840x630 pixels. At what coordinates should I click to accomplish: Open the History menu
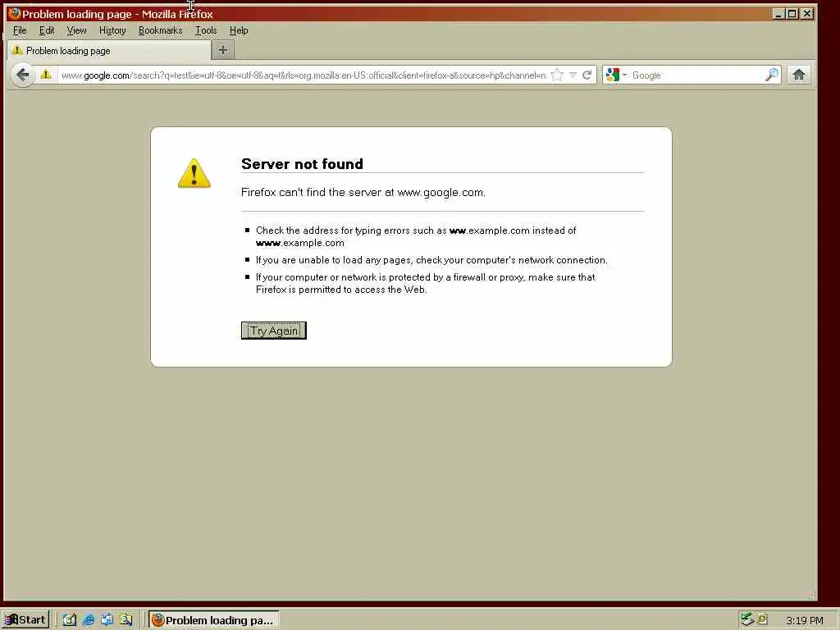pyautogui.click(x=112, y=30)
